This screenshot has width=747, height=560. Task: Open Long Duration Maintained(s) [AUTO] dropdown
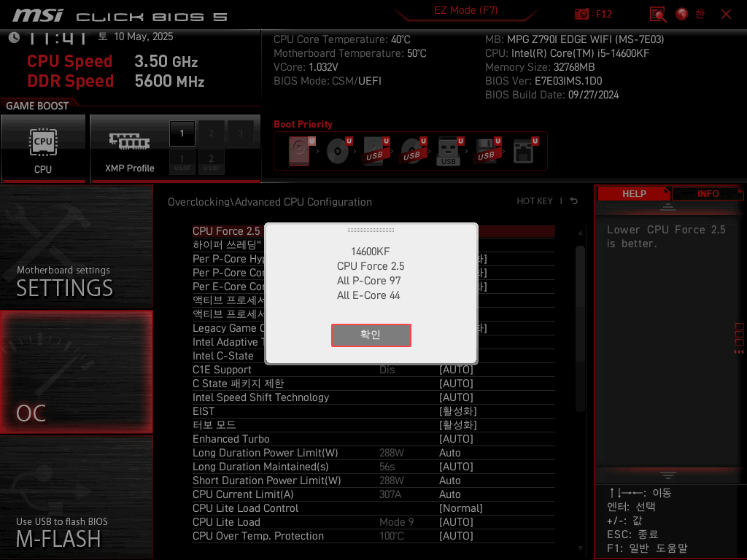456,467
